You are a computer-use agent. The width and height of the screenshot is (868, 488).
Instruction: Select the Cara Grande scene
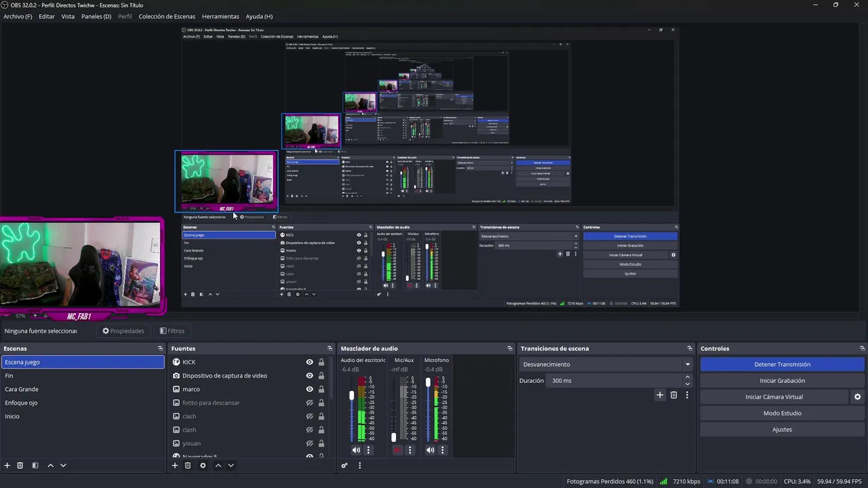coord(83,389)
